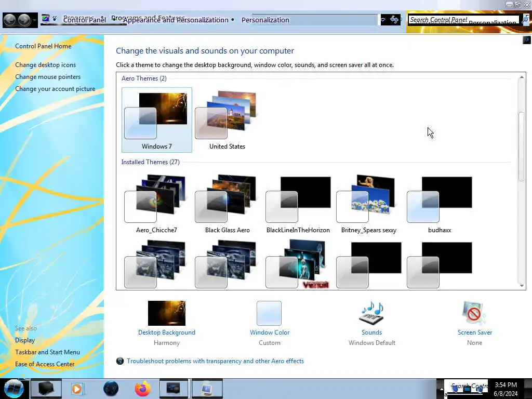Go to Control Panel Home
532x399 pixels.
coord(43,46)
